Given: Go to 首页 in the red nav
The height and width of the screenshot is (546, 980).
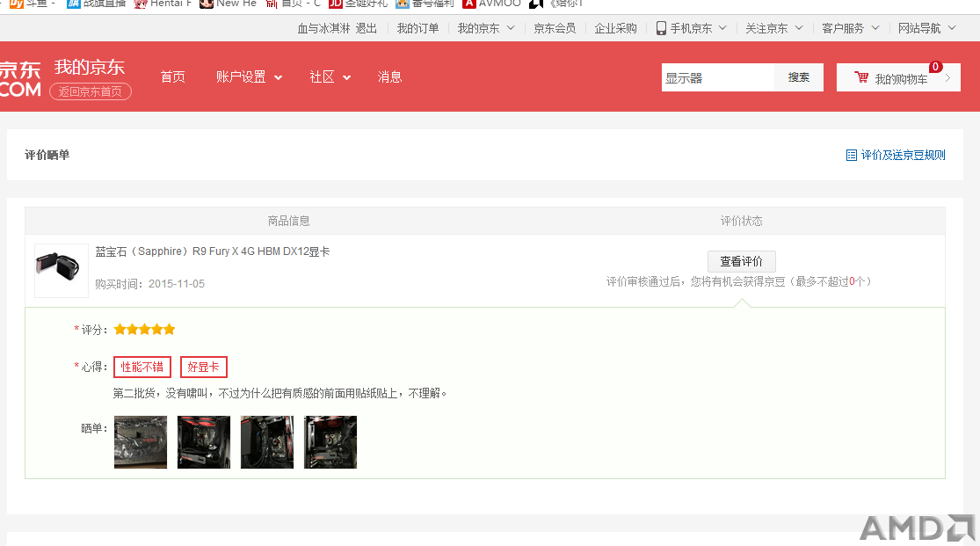Looking at the screenshot, I should [x=172, y=76].
